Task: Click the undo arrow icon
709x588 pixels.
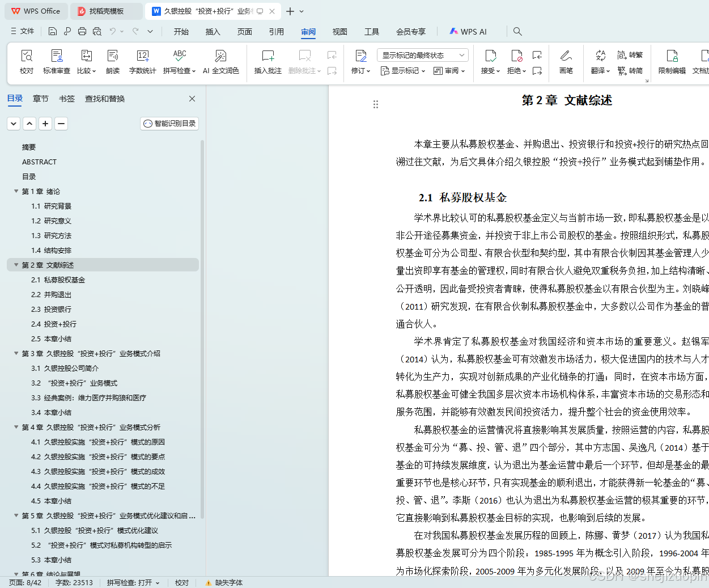Action: [x=113, y=31]
